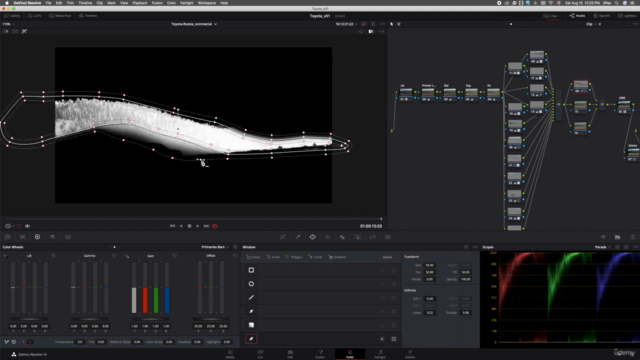Open the Magic Mask/Blur palette icon
Screen dimensions: 640x360
point(342,237)
